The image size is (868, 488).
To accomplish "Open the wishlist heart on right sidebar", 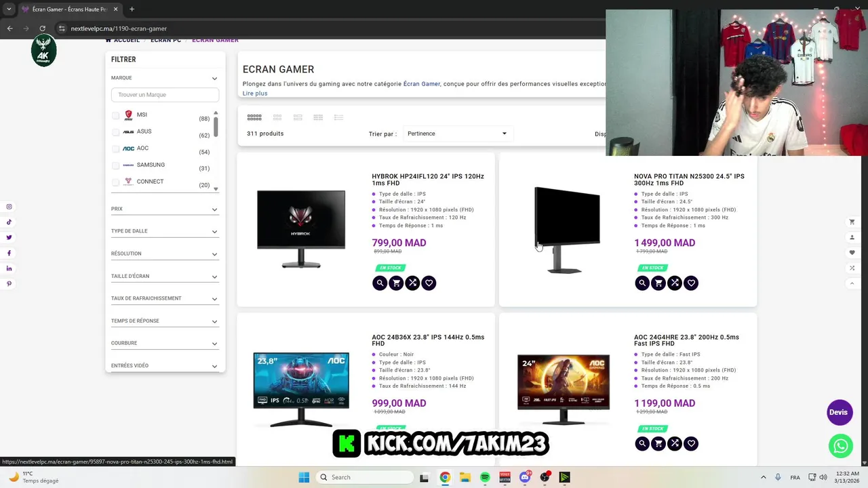I will [852, 252].
